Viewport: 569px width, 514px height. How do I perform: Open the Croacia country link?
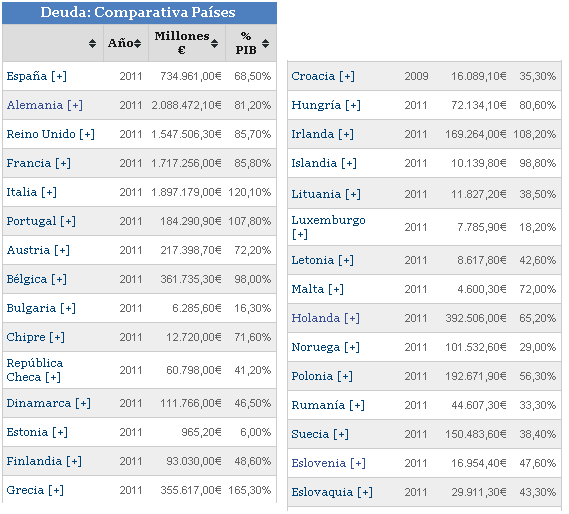(313, 76)
